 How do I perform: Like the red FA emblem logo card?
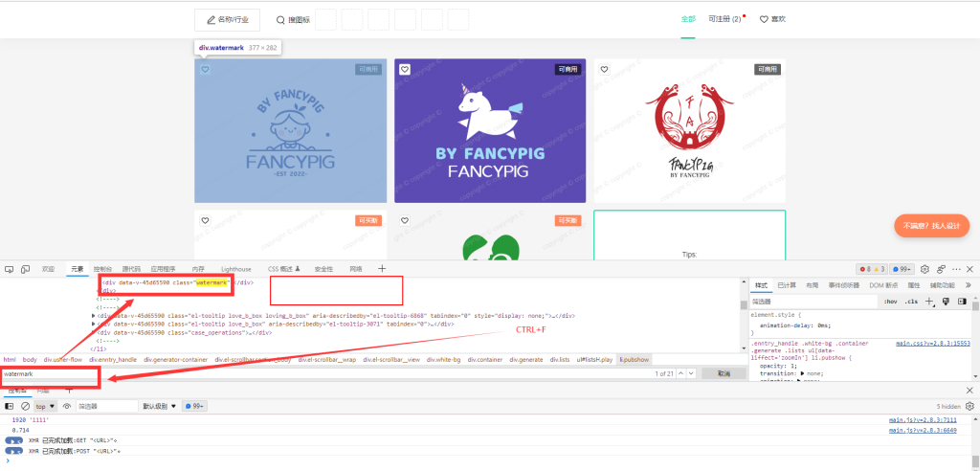point(604,70)
